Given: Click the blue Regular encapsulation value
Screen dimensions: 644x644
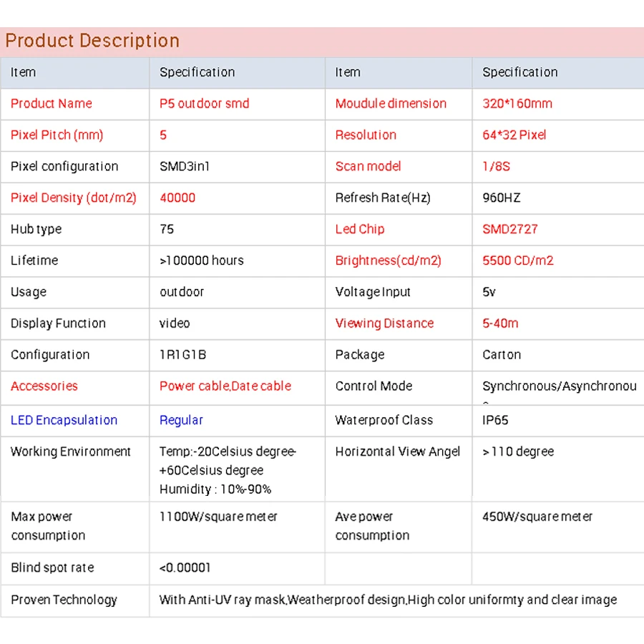Looking at the screenshot, I should pos(181,421).
